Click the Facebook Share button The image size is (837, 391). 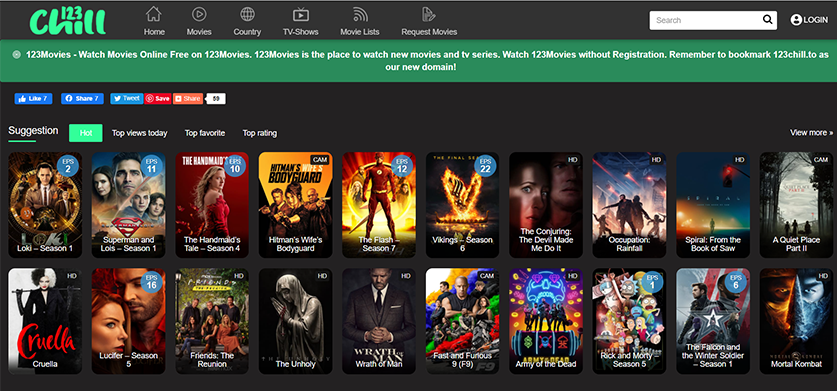click(x=82, y=98)
